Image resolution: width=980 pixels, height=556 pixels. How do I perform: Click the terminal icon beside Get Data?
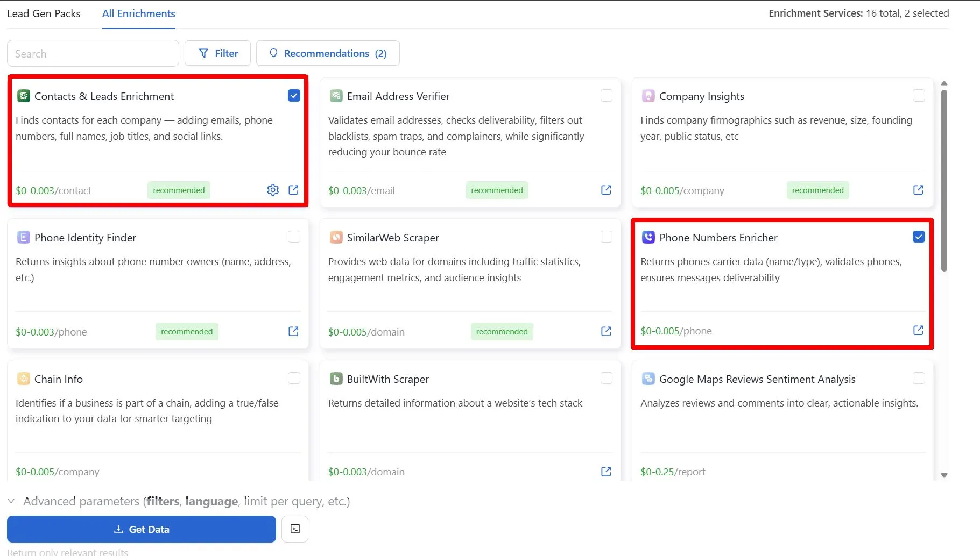pyautogui.click(x=295, y=529)
